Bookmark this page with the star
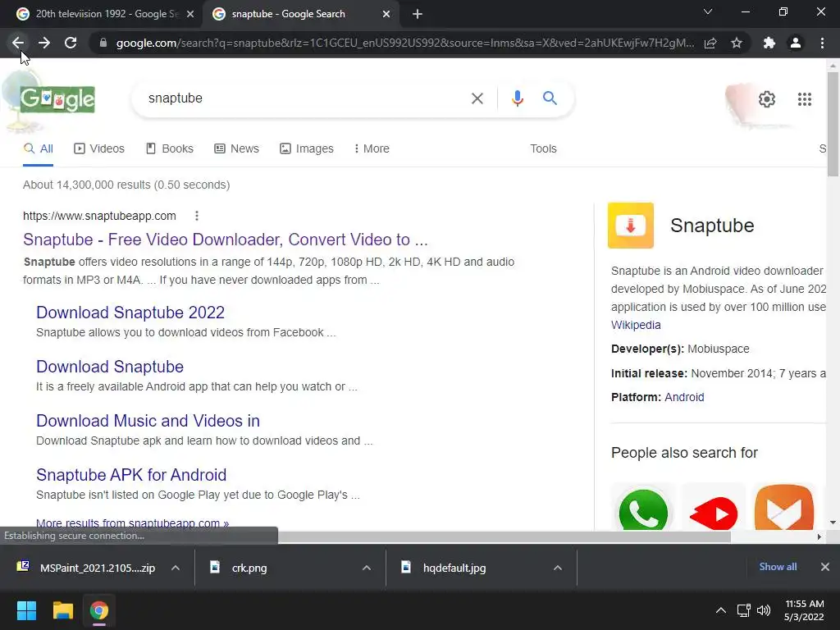Screen dimensions: 840x630 [737, 43]
